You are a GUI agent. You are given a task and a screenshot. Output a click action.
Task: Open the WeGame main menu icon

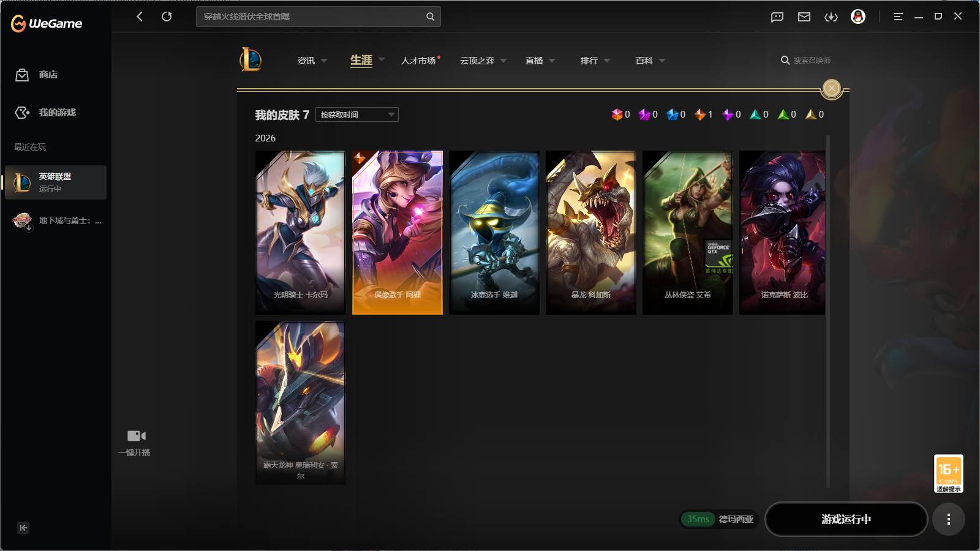[x=898, y=17]
